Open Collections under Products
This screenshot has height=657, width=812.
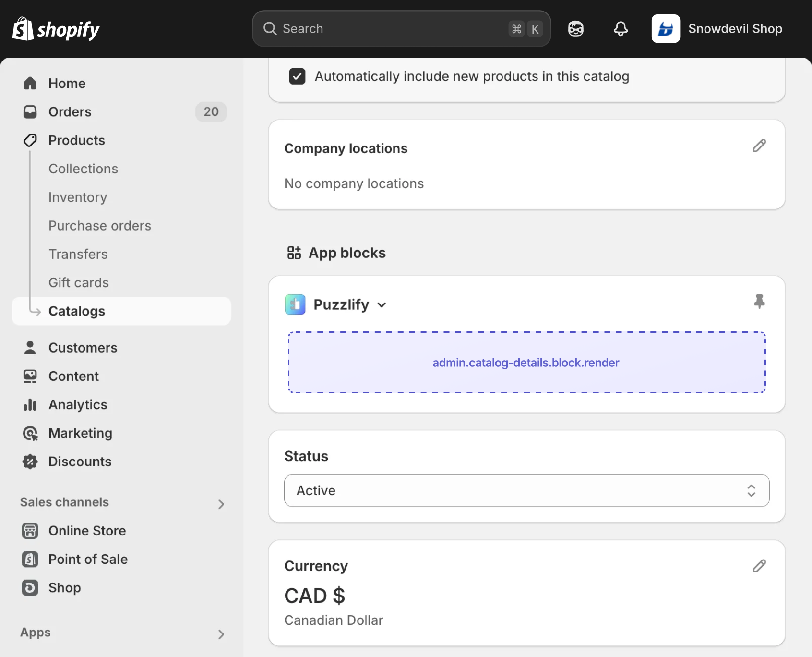83,169
